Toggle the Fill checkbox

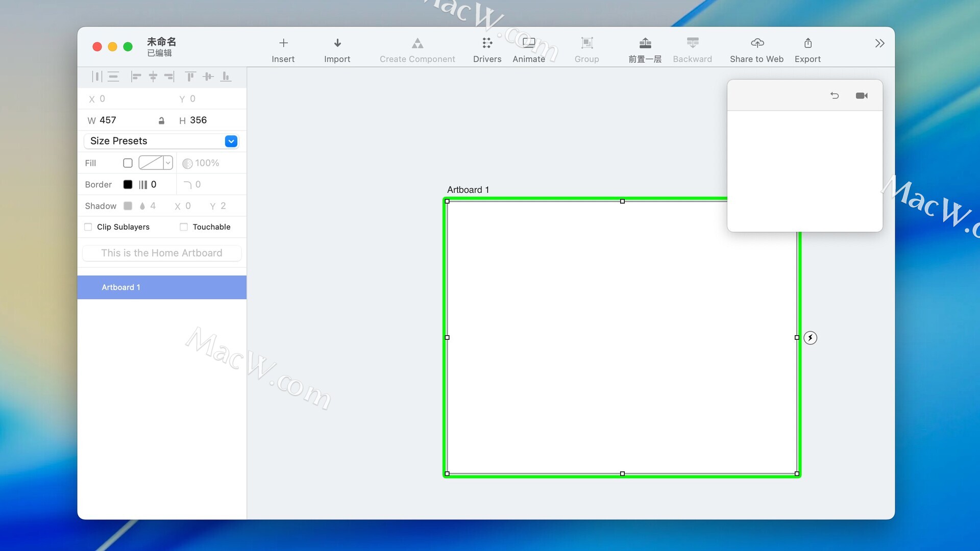[128, 163]
